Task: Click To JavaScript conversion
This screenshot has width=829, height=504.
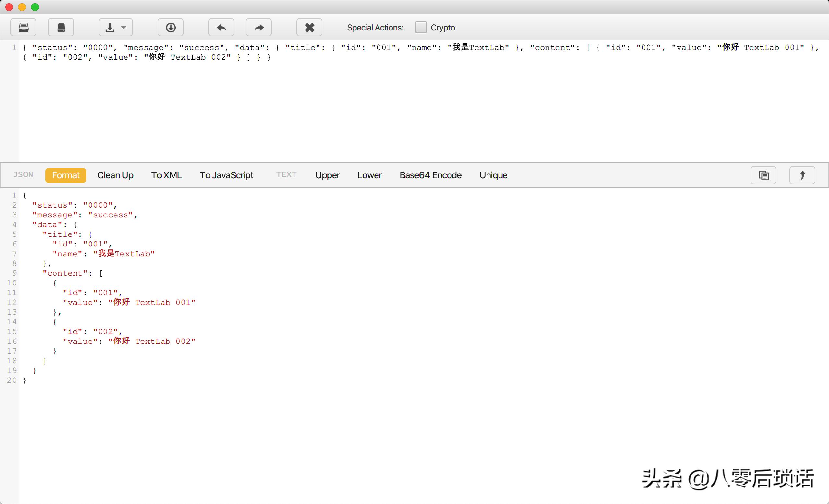Action: click(226, 175)
